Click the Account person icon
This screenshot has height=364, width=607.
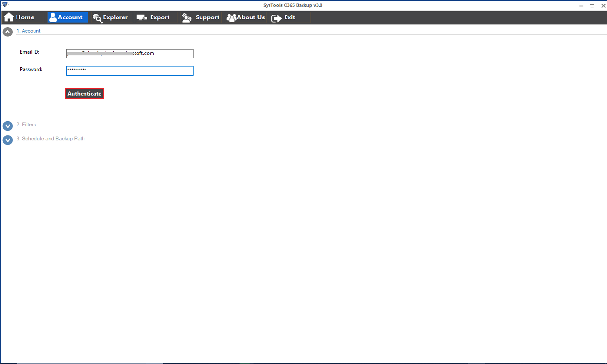(53, 17)
